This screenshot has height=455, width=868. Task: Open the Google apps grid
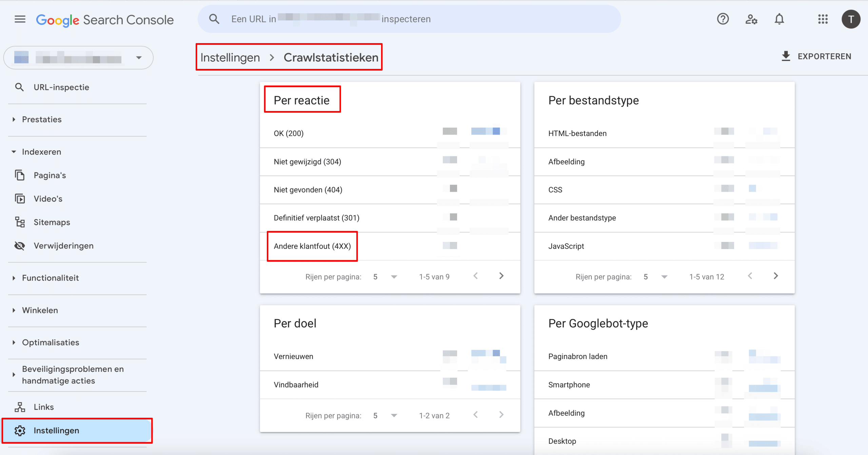(823, 19)
